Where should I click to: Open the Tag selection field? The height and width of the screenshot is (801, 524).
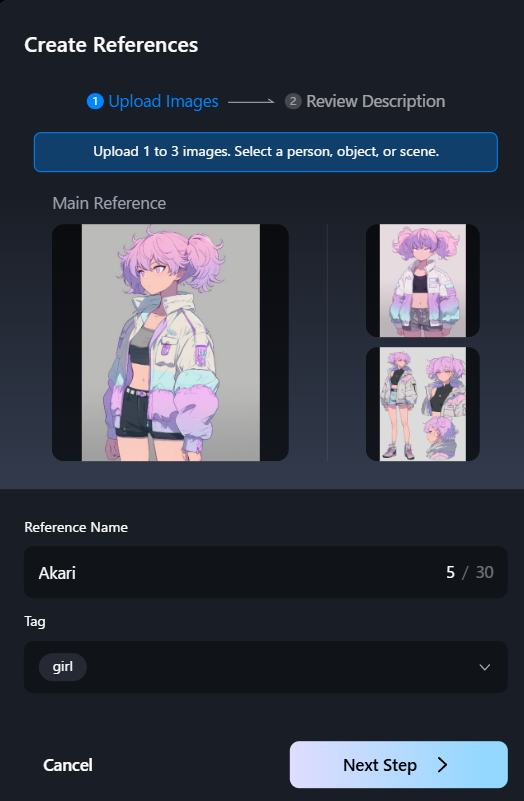point(266,667)
